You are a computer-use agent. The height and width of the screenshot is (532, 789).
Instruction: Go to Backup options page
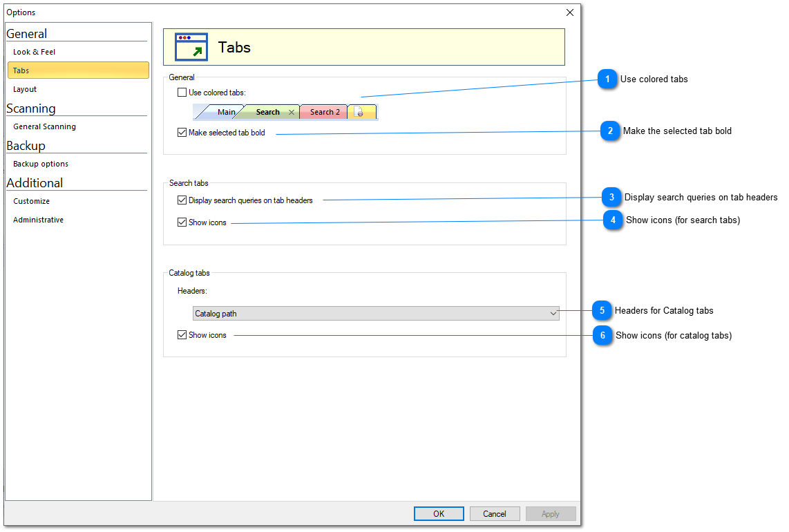[x=41, y=164]
